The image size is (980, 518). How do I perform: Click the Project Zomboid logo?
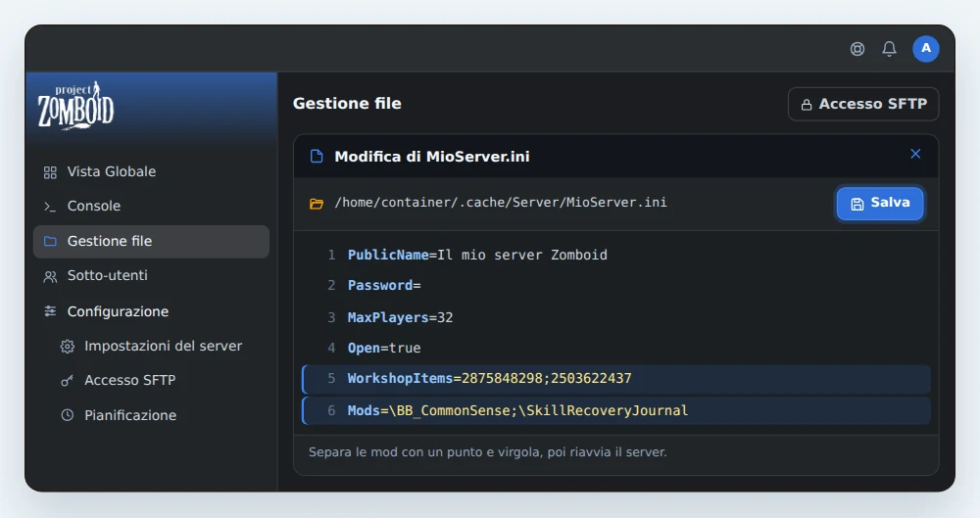[x=75, y=105]
